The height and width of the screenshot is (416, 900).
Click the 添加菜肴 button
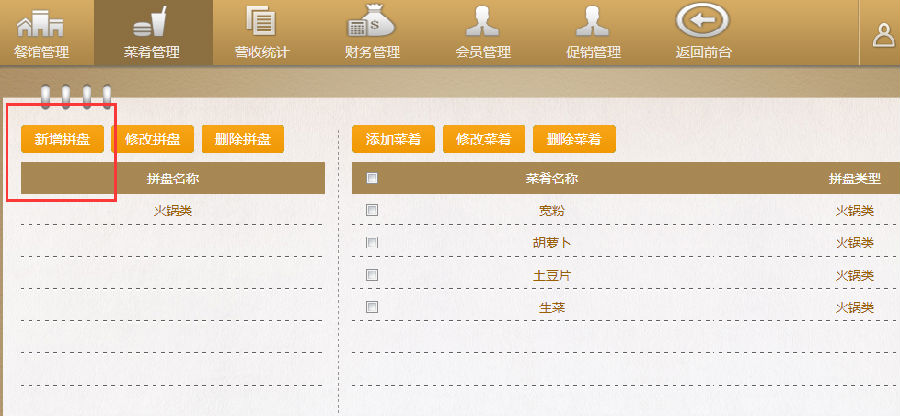click(x=393, y=140)
